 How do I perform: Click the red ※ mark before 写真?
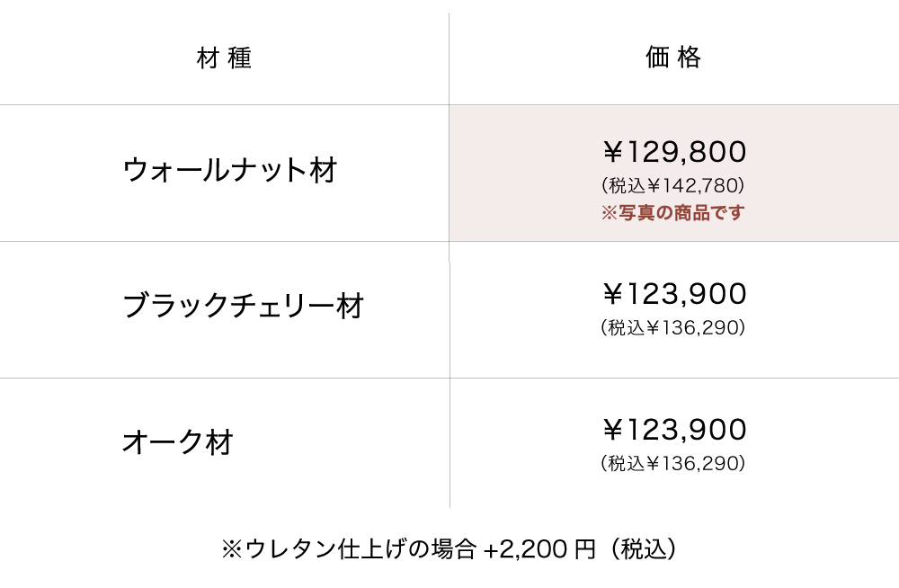(609, 214)
